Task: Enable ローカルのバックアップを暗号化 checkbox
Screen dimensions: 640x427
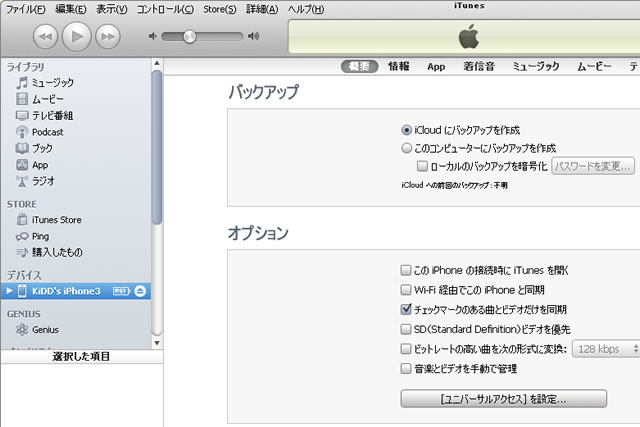Action: tap(422, 166)
